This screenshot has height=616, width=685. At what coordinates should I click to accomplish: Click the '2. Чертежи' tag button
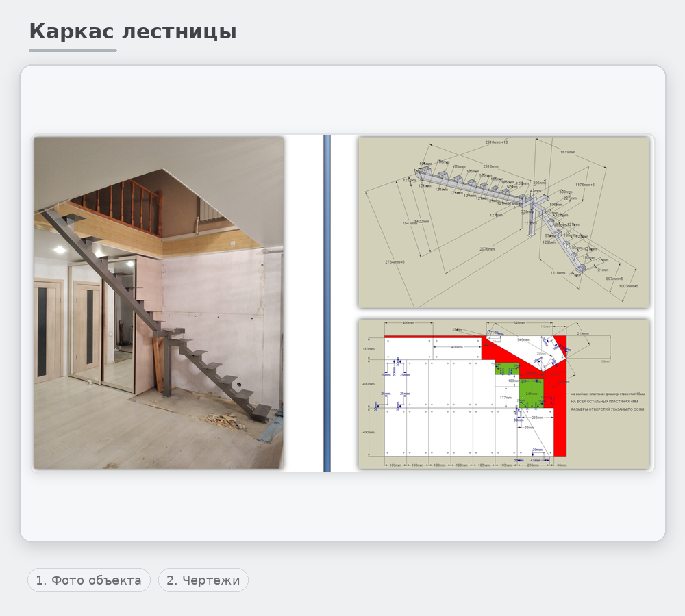click(203, 580)
